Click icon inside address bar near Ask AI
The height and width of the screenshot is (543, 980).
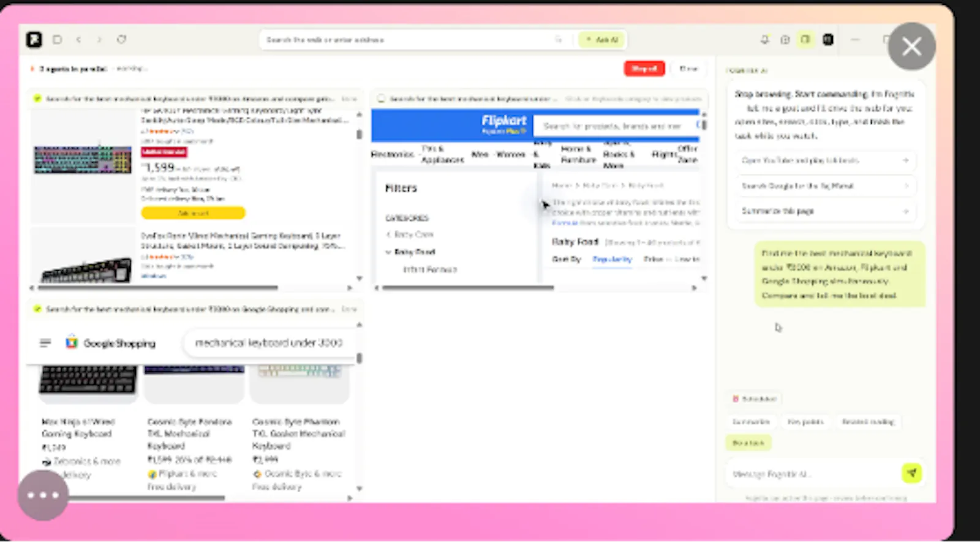pos(558,40)
